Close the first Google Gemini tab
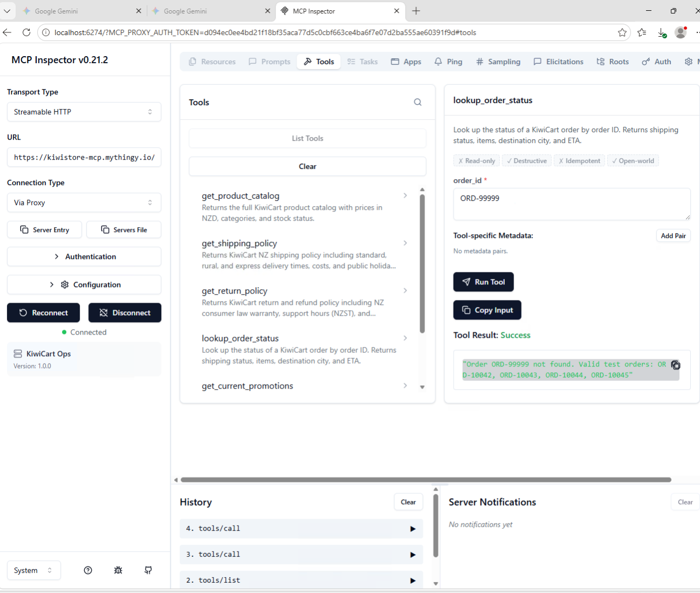Viewport: 700px width, 593px height. [139, 11]
